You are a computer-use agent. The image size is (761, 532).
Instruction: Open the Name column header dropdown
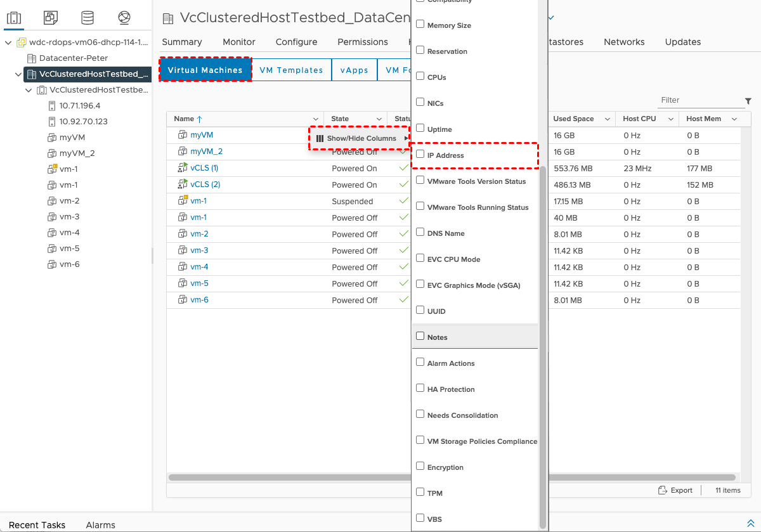tap(316, 119)
